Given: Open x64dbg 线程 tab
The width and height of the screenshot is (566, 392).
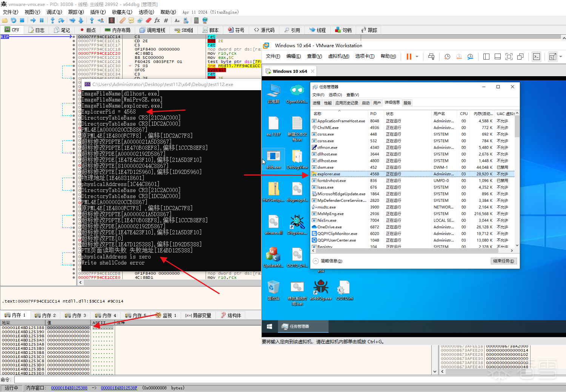Looking at the screenshot, I should [x=317, y=30].
